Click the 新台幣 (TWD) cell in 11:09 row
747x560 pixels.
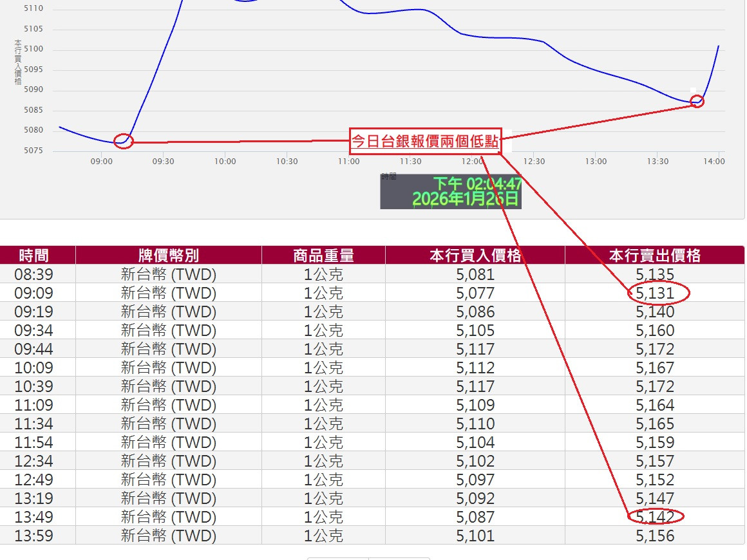(169, 406)
